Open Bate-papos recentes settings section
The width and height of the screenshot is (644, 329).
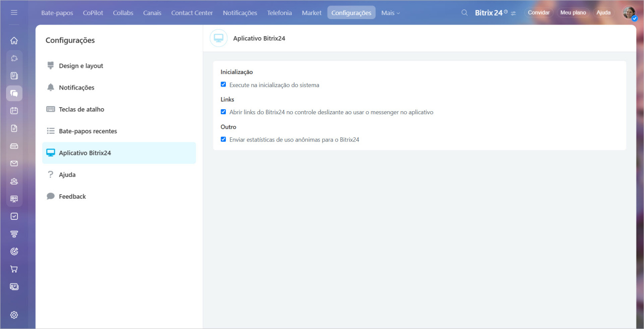pos(119,131)
